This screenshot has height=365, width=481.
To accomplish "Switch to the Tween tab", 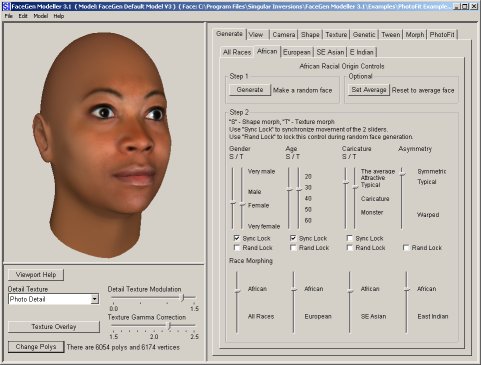I will pyautogui.click(x=391, y=35).
